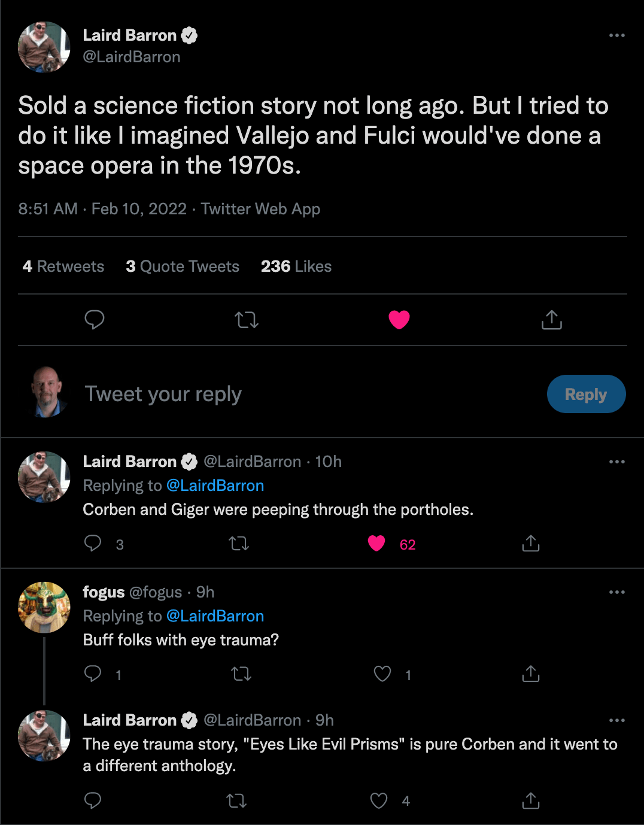The width and height of the screenshot is (644, 825).
Task: Share the eye trauma story reply
Action: (x=530, y=800)
